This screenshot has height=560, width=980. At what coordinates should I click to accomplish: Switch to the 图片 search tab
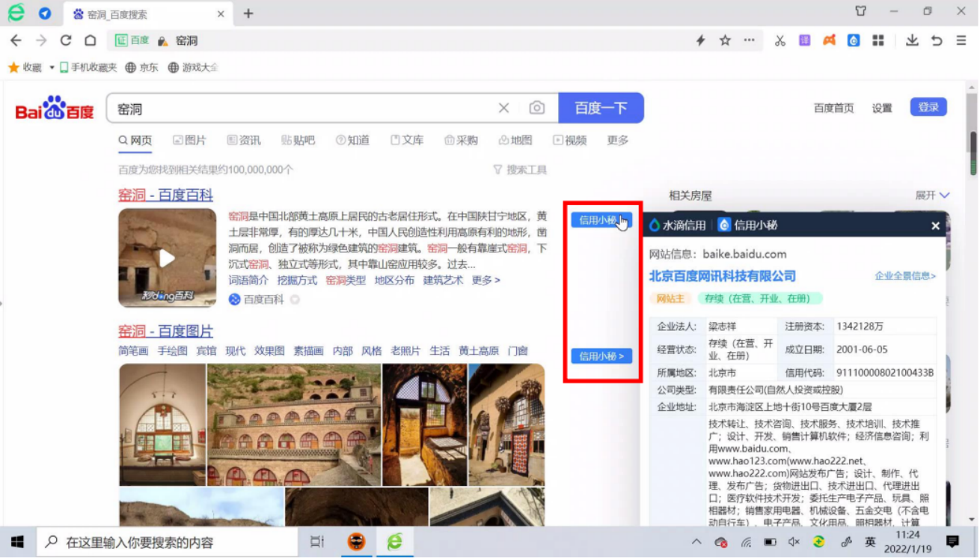click(x=189, y=140)
